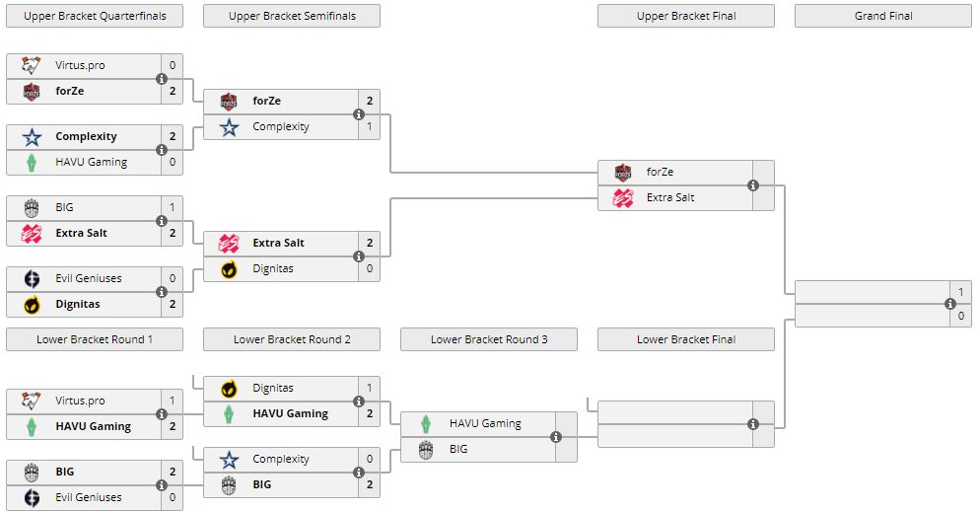
Task: Open Extra Salt team link in Upper Bracket Final
Action: tap(670, 198)
